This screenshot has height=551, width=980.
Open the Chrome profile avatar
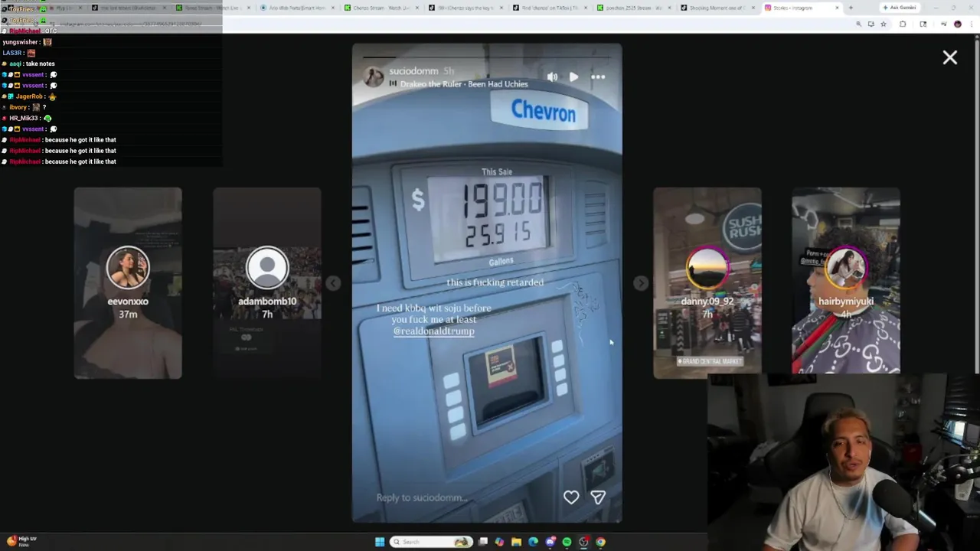point(957,24)
